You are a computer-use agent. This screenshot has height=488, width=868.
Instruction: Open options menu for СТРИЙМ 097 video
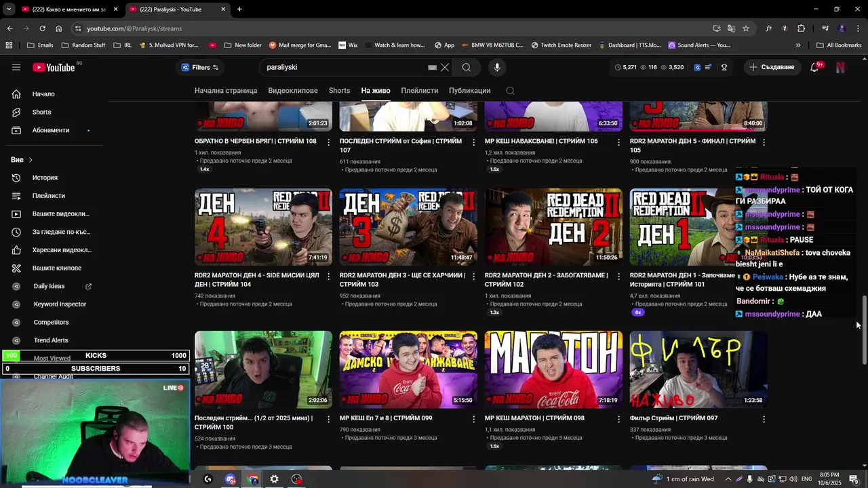pyautogui.click(x=764, y=420)
